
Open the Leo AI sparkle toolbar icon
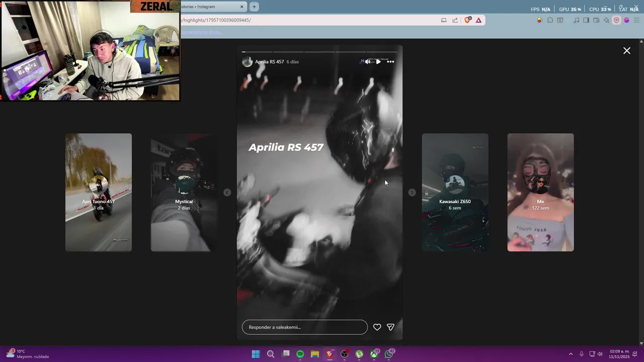(606, 20)
